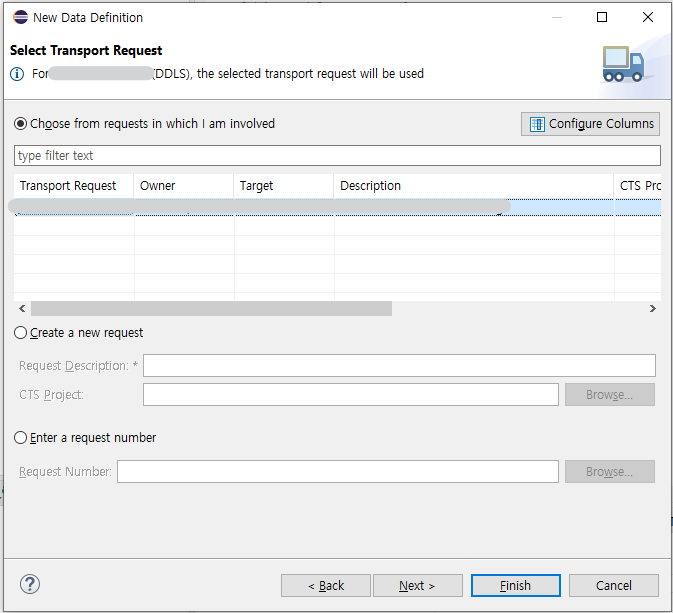Click the info icon beside DDLS message
Image resolution: width=673 pixels, height=613 pixels.
tap(17, 74)
